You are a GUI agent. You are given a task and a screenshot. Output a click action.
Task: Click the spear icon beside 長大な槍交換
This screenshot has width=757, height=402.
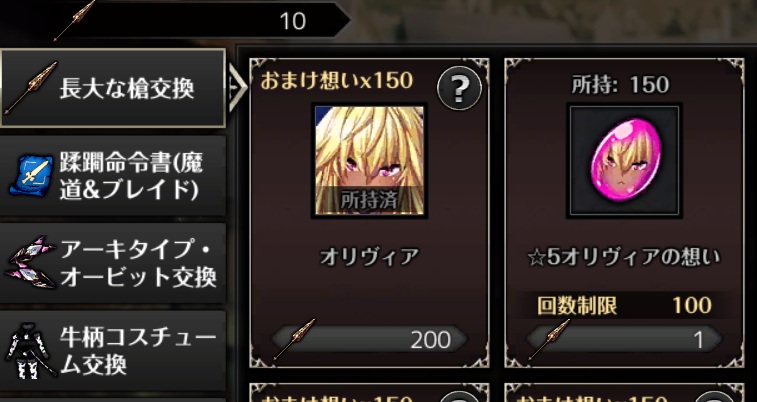30,88
